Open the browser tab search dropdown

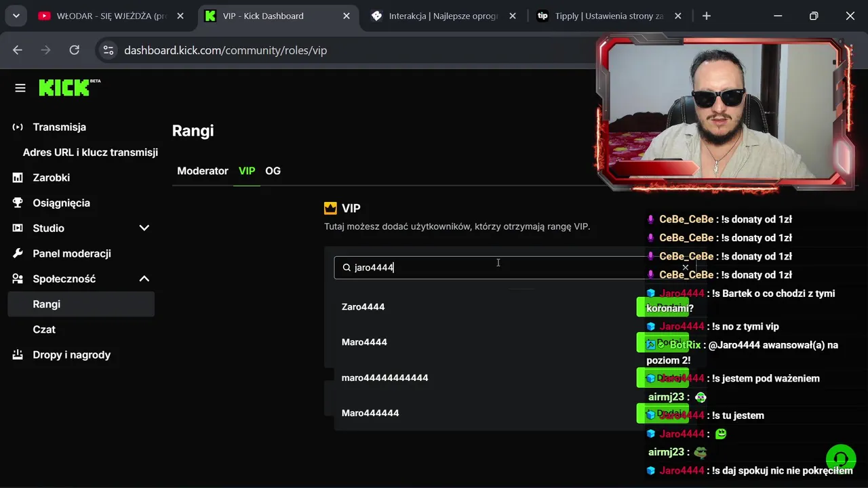tap(16, 16)
